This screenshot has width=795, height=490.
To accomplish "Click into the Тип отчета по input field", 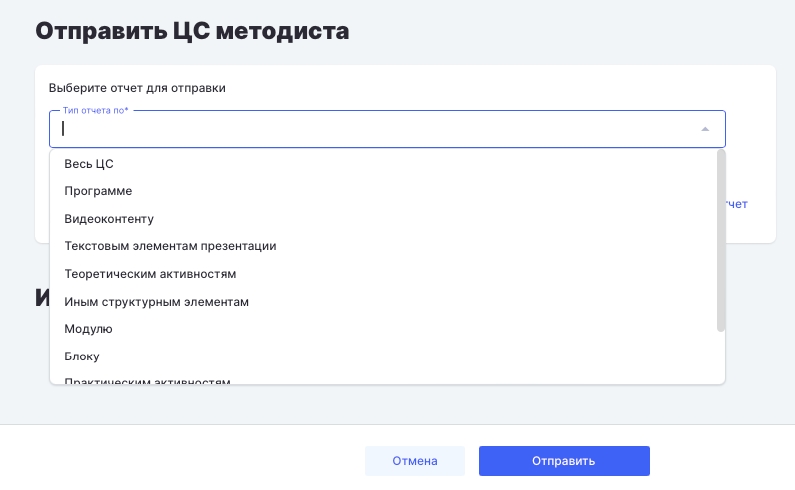I will tap(370, 129).
